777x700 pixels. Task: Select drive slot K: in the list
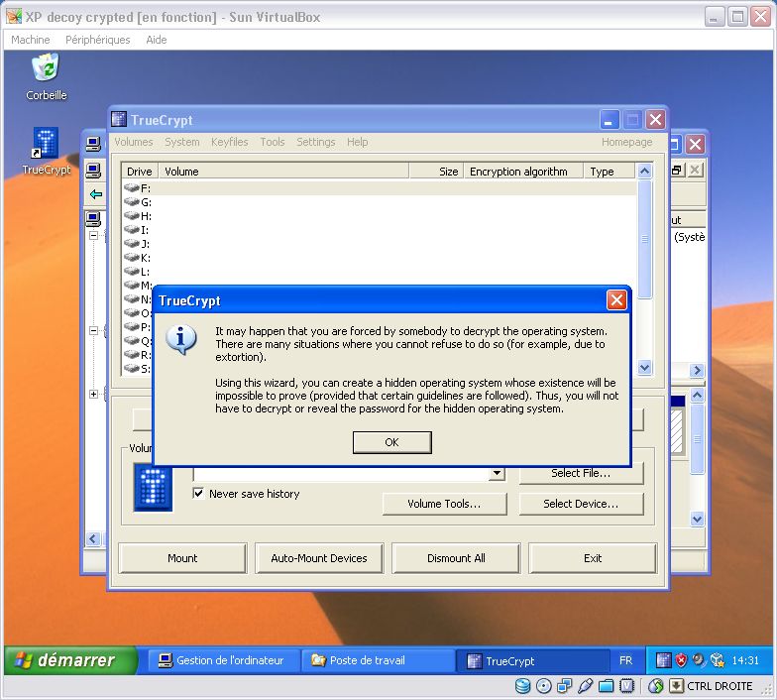tap(380, 258)
